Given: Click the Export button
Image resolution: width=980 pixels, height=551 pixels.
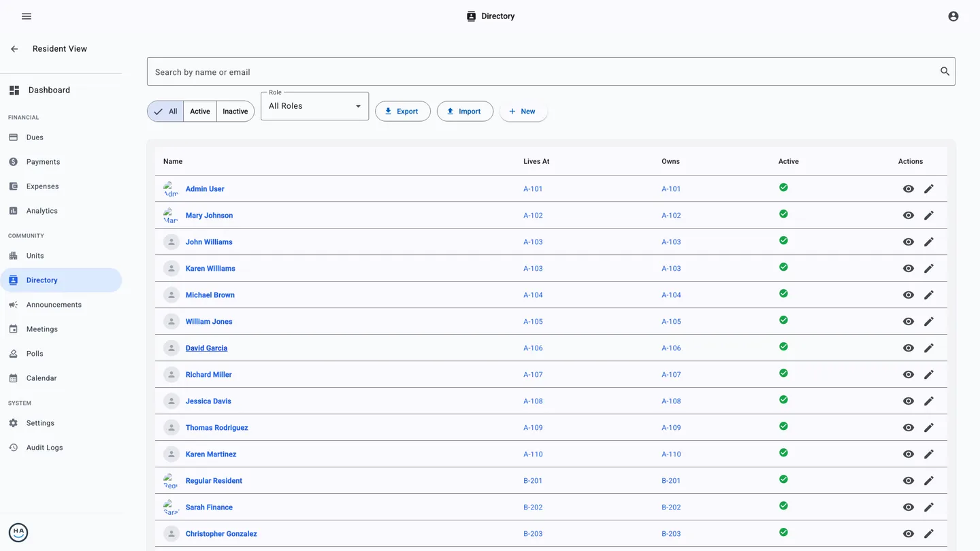Looking at the screenshot, I should (403, 112).
